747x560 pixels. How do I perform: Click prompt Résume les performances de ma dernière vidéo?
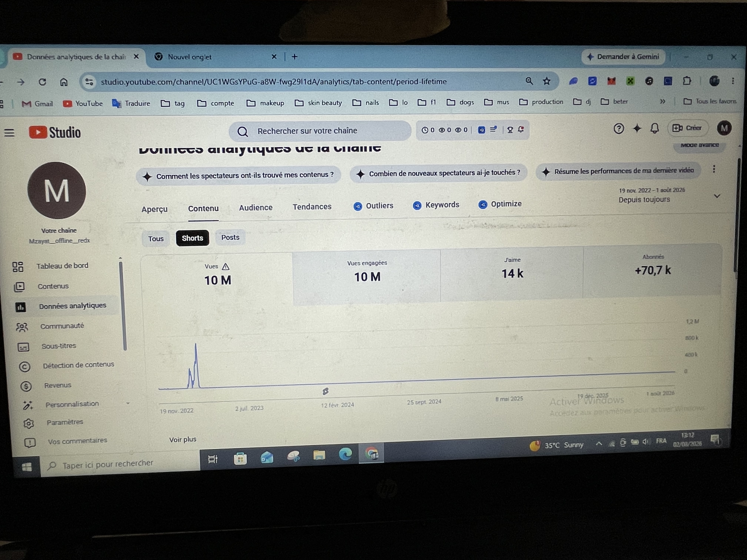click(x=618, y=171)
